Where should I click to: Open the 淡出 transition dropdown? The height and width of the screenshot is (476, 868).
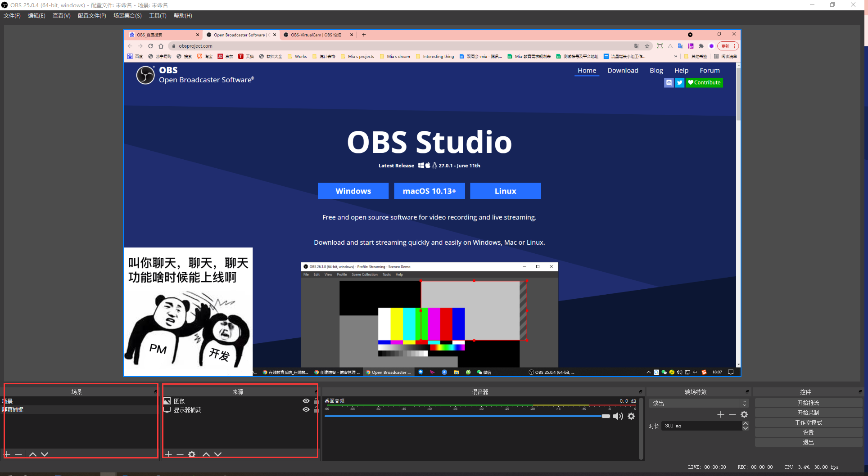699,403
